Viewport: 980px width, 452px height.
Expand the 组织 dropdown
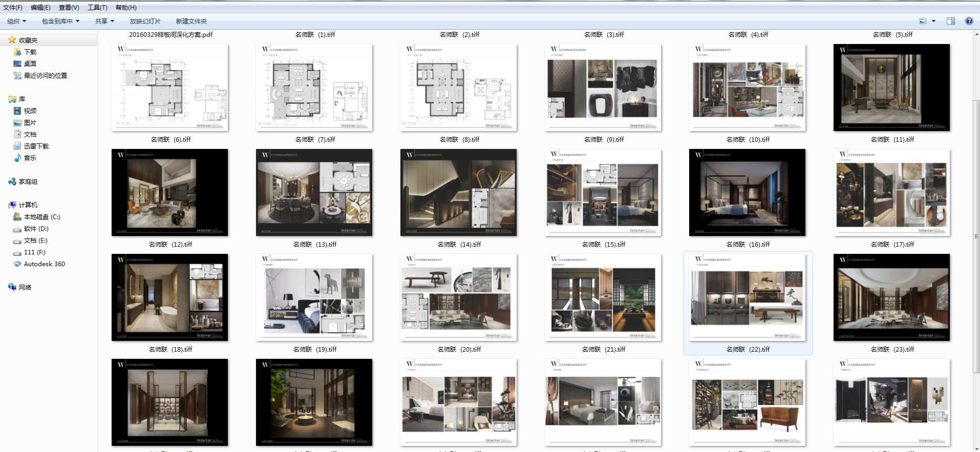pos(16,21)
